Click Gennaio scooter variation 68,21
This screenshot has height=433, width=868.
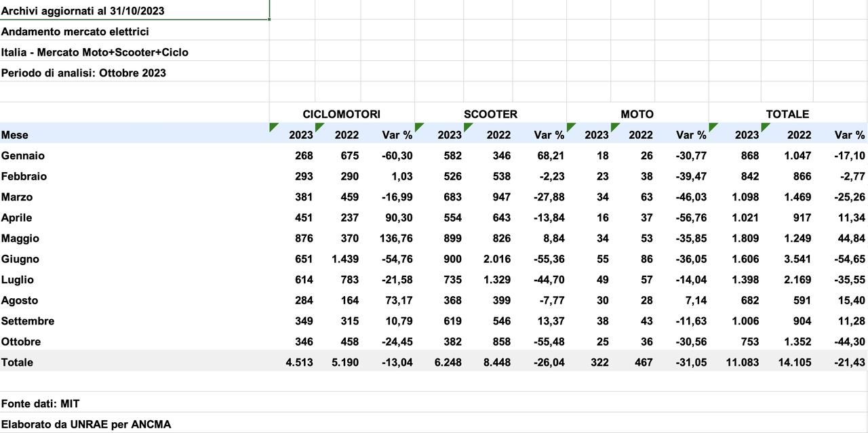pyautogui.click(x=551, y=155)
